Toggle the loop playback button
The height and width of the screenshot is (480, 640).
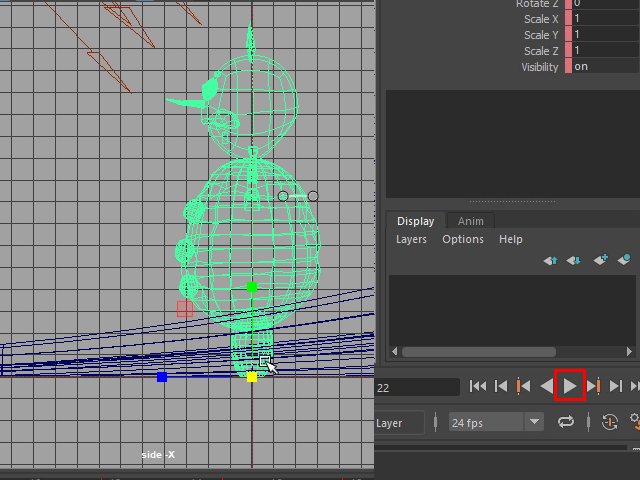(566, 423)
